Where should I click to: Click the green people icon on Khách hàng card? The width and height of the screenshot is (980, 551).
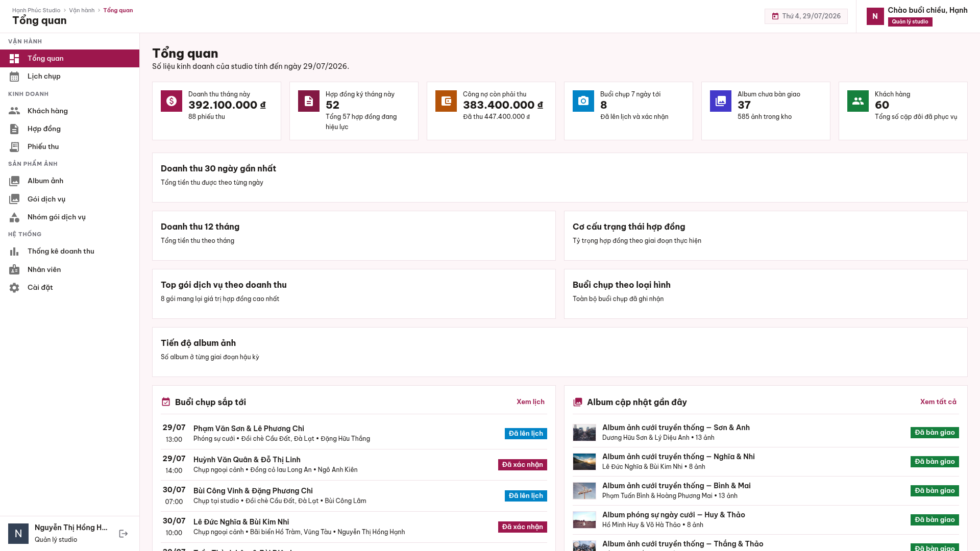click(x=858, y=101)
